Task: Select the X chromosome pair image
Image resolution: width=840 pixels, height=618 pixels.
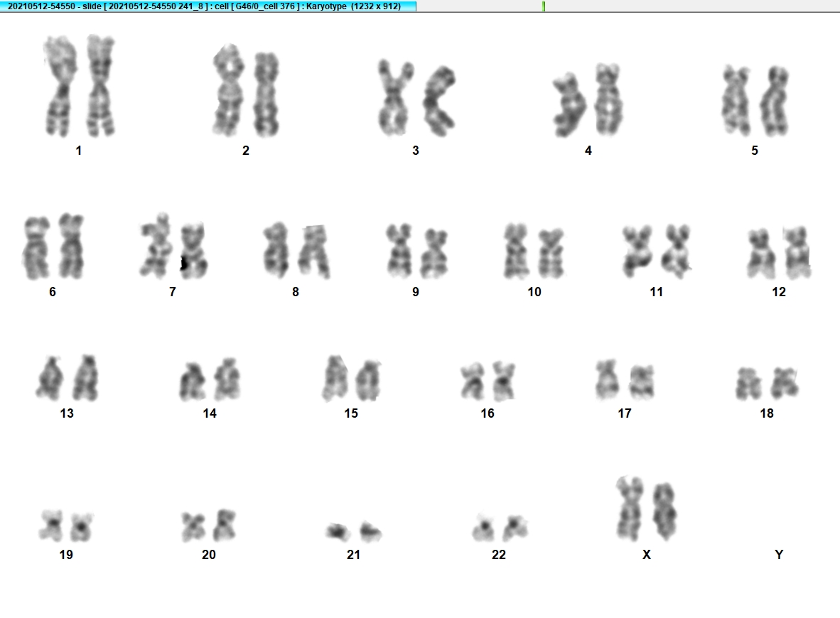Action: coord(647,508)
